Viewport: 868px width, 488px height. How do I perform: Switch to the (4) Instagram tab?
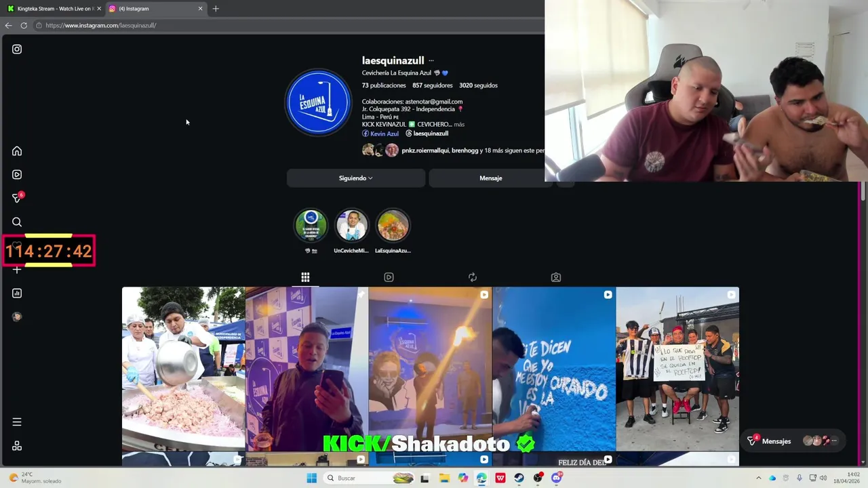(155, 8)
